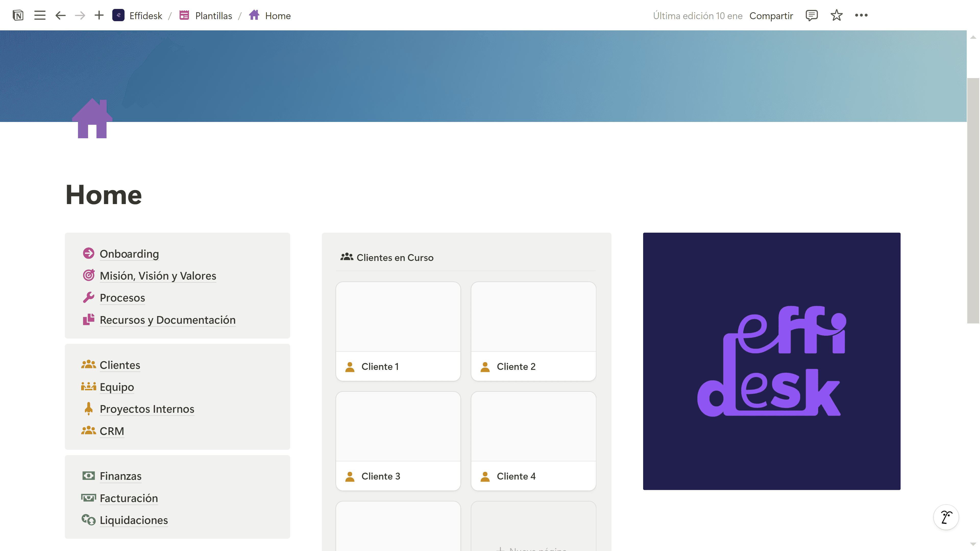Go back with the left arrow
Image resolution: width=980 pixels, height=551 pixels.
click(x=60, y=16)
